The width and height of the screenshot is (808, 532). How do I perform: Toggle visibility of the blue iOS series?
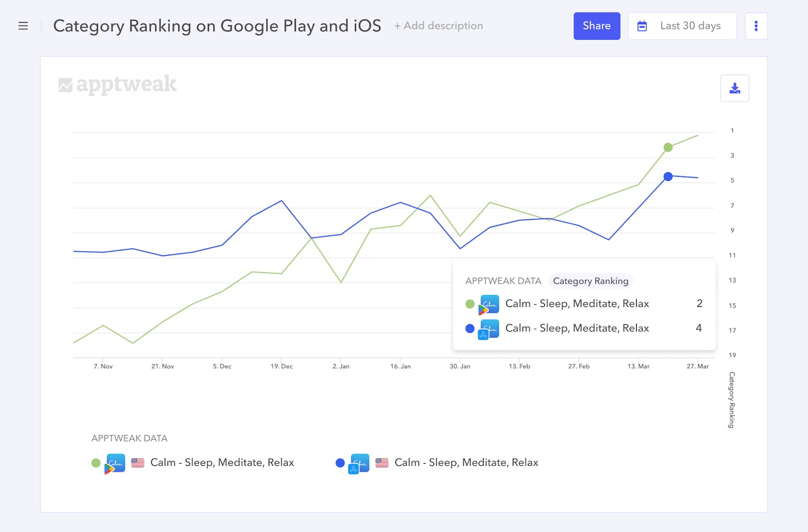(x=340, y=463)
